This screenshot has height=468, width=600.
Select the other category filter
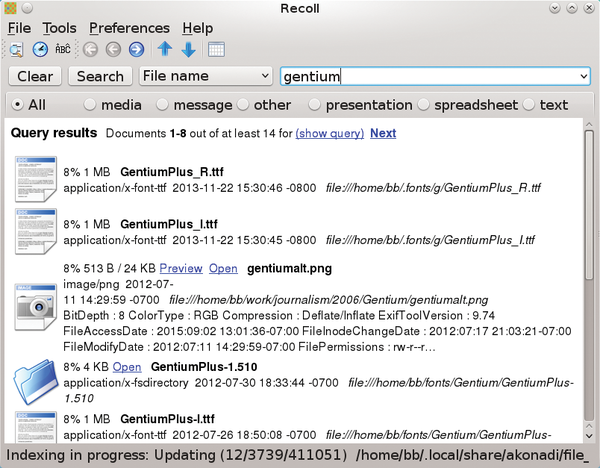pyautogui.click(x=264, y=104)
